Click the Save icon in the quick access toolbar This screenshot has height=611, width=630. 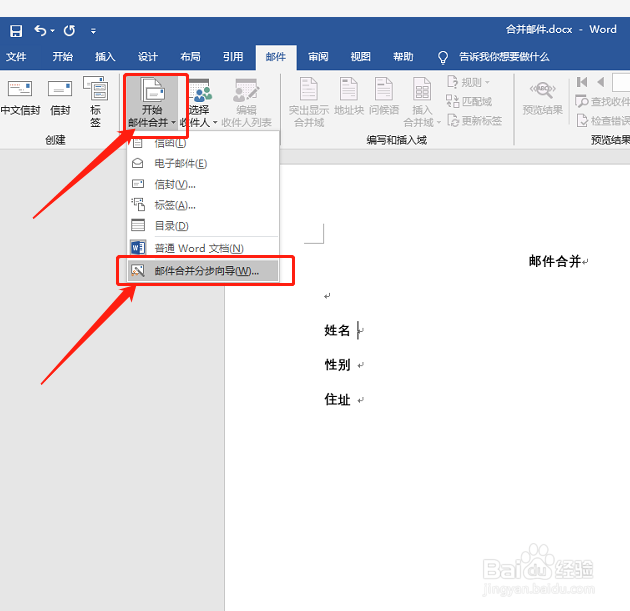tap(16, 31)
